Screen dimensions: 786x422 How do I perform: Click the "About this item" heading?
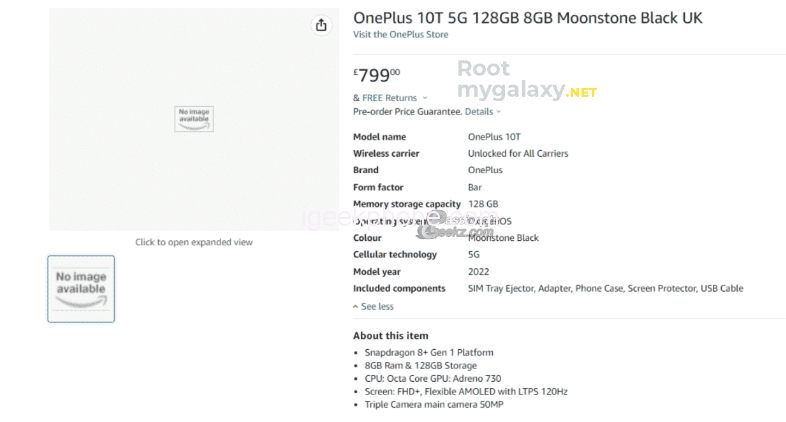click(391, 336)
